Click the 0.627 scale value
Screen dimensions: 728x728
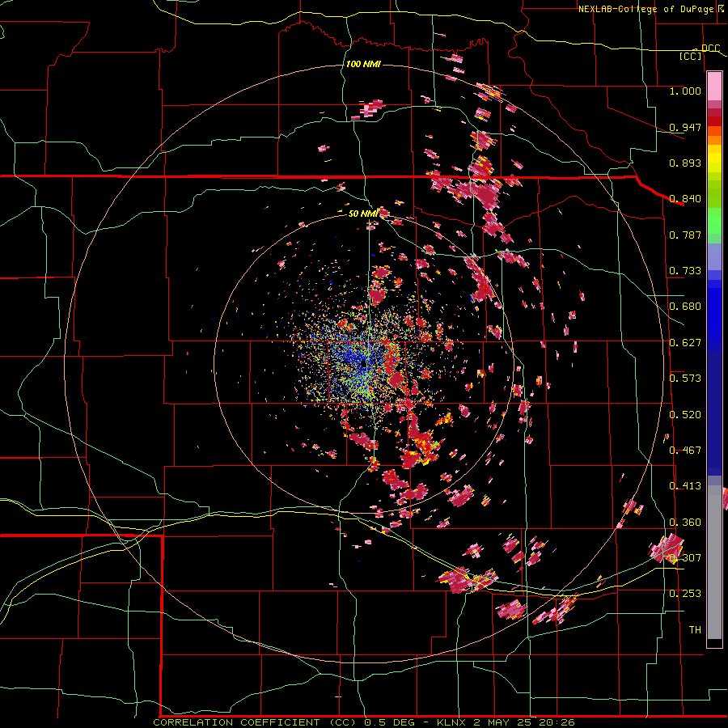click(x=685, y=343)
